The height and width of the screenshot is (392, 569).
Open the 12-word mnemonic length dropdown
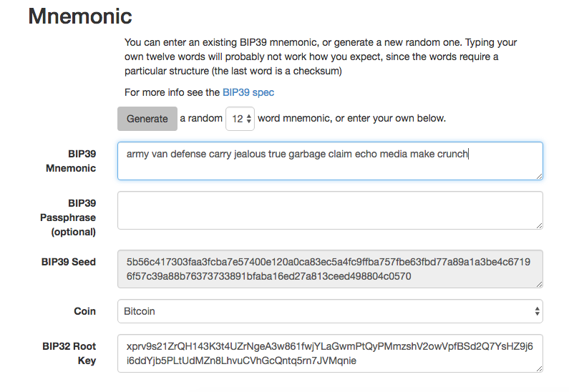(240, 119)
